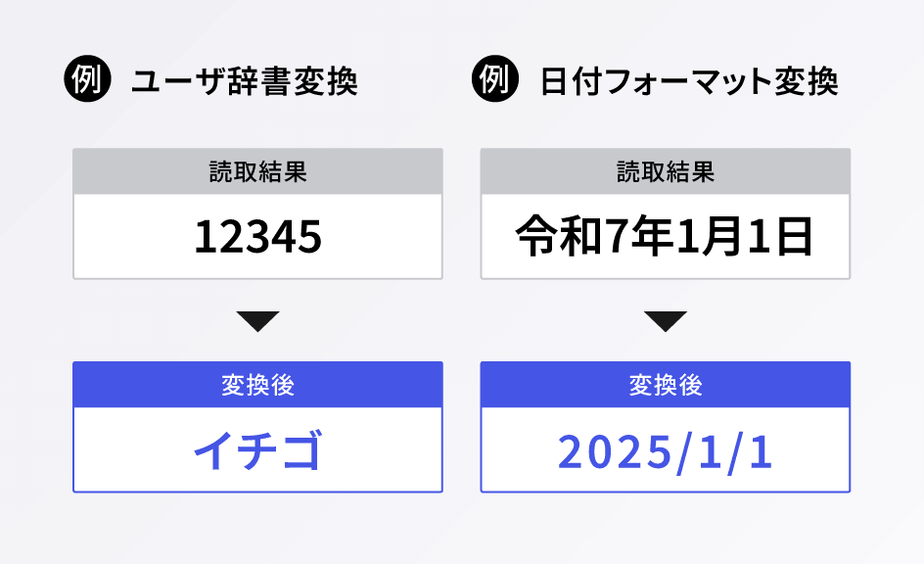Screen dimensions: 924x564
Task: Click the イチゴ converted value
Action: [257, 449]
